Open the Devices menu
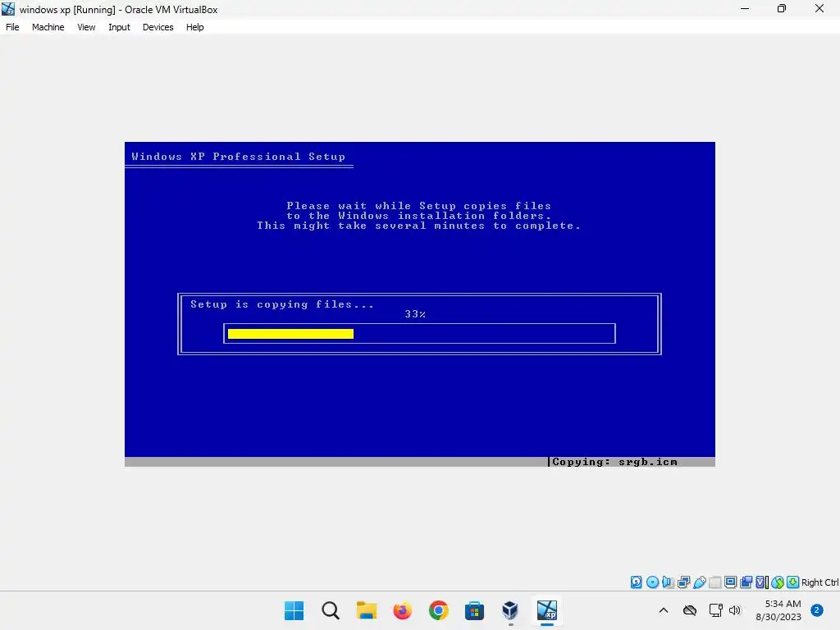Screen dimensions: 840x630 pos(158,27)
